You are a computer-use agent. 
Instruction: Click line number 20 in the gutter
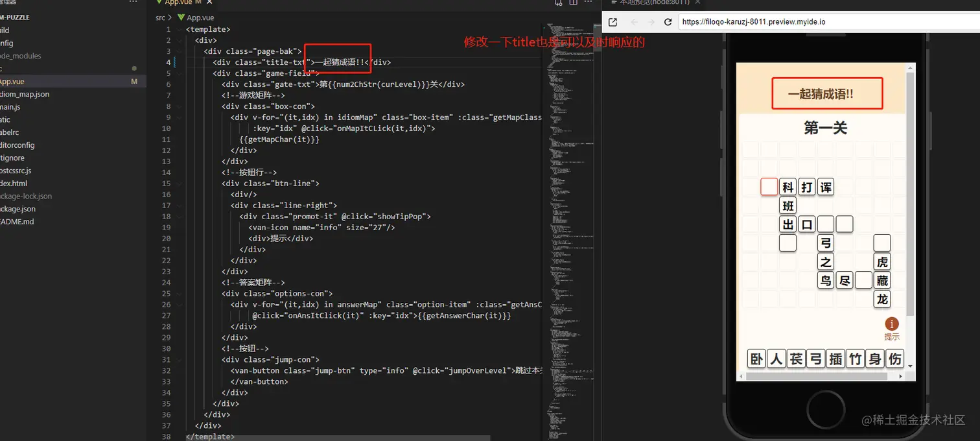coord(166,239)
